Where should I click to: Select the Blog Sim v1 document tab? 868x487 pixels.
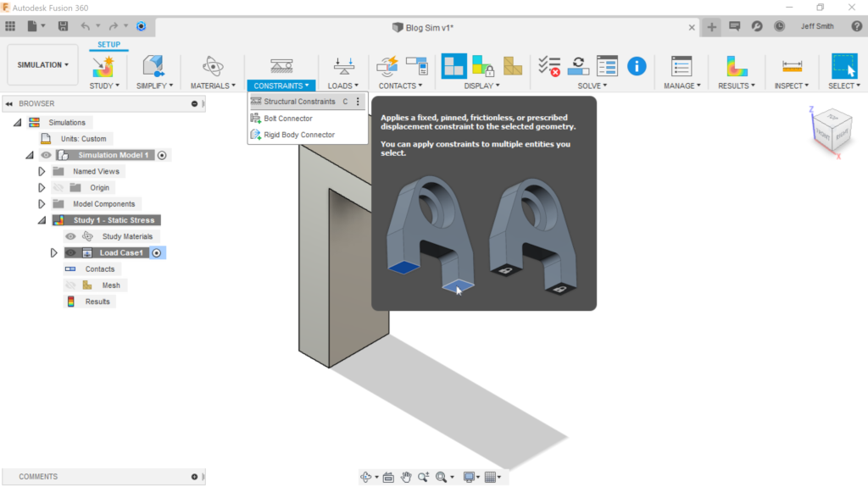(423, 27)
